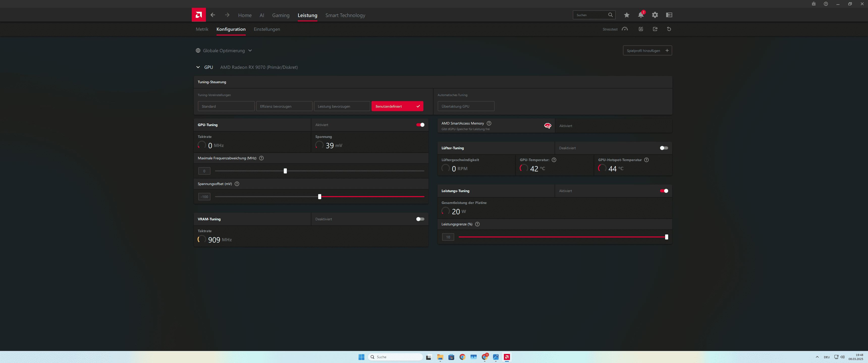Open favorites star icon
Screen dimensions: 868x363
(x=627, y=15)
